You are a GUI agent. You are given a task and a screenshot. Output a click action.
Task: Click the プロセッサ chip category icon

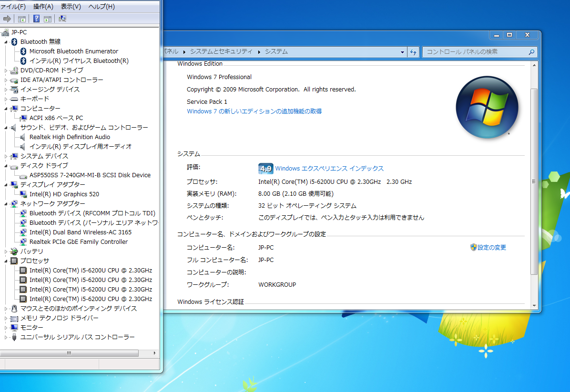click(x=14, y=261)
